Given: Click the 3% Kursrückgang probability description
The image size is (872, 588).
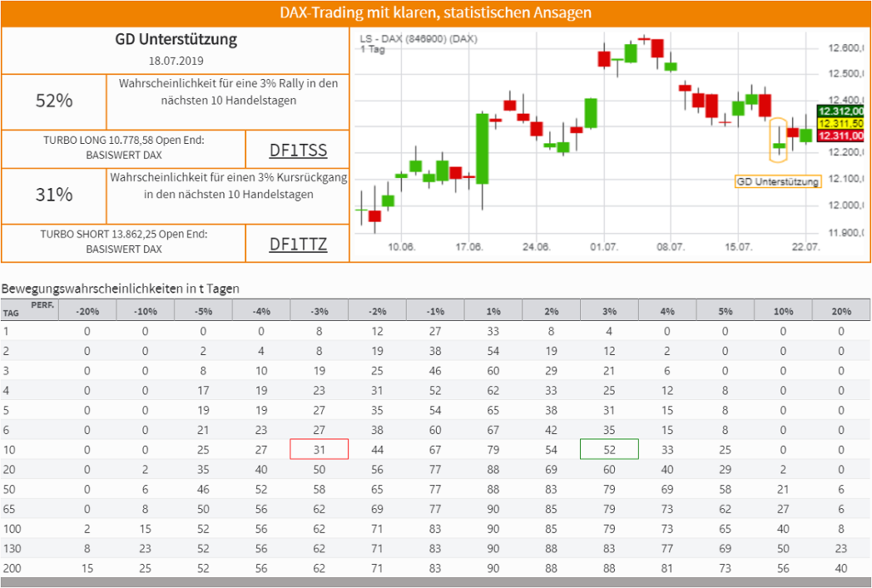Looking at the screenshot, I should (228, 186).
